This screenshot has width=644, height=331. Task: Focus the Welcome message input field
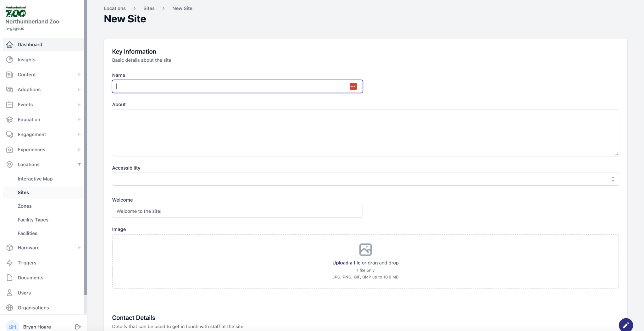tap(237, 211)
